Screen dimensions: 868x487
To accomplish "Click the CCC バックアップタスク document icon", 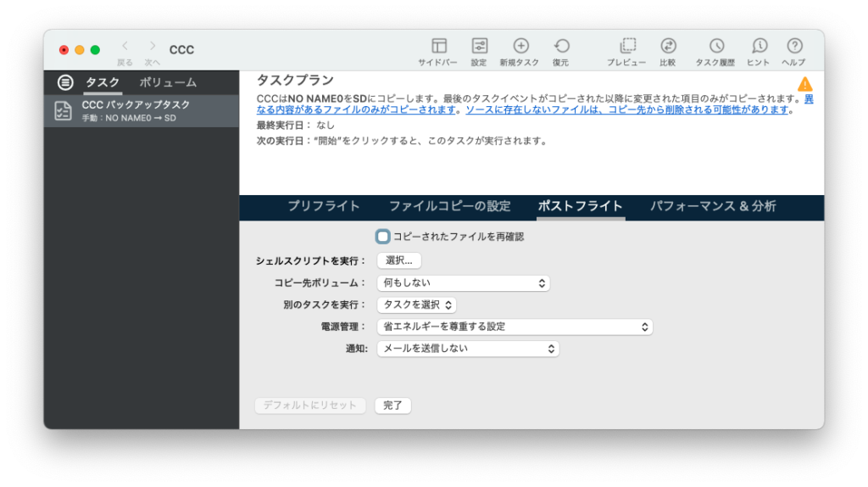I will [63, 111].
